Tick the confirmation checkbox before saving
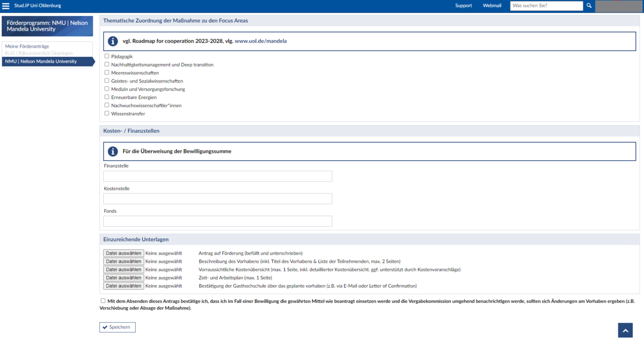 (103, 301)
